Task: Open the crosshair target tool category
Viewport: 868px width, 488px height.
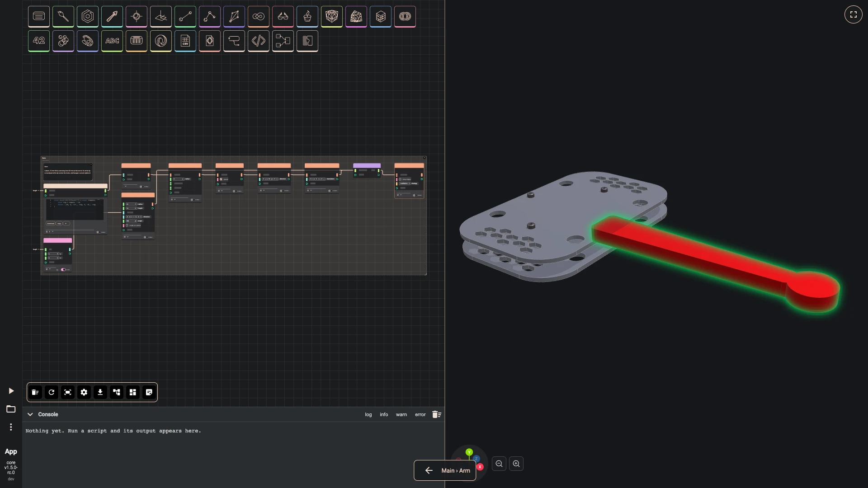Action: 137,17
